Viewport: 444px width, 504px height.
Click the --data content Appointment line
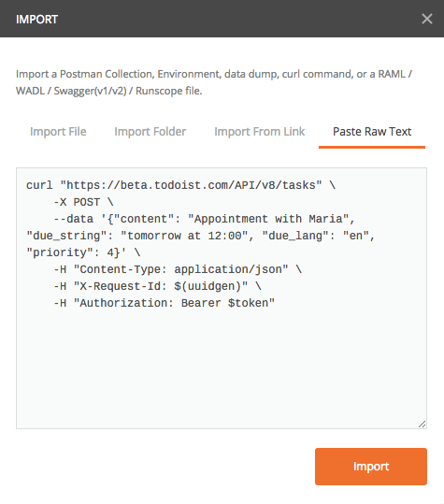click(x=204, y=219)
